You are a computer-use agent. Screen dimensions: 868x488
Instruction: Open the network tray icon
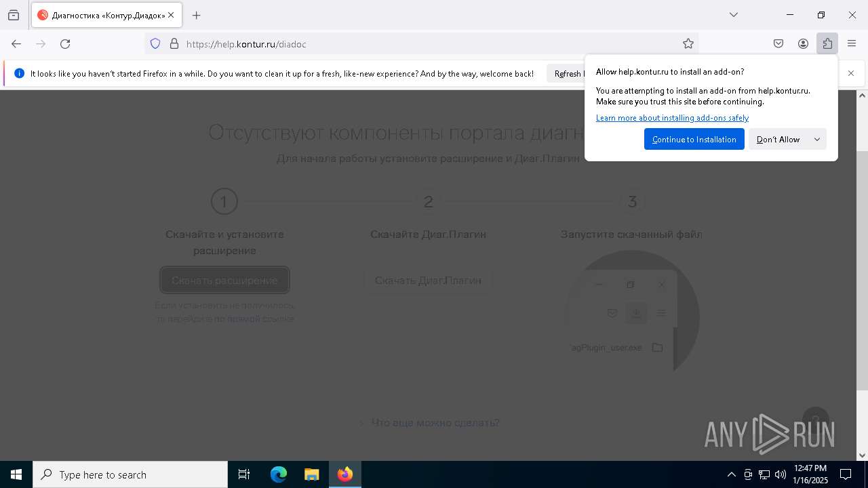(764, 474)
